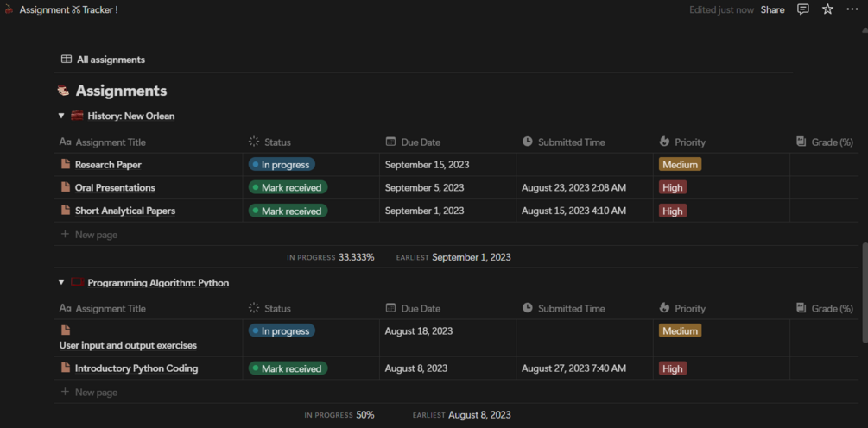Image resolution: width=868 pixels, height=428 pixels.
Task: Click the Submitted Time clock icon in Python table
Action: (x=527, y=308)
